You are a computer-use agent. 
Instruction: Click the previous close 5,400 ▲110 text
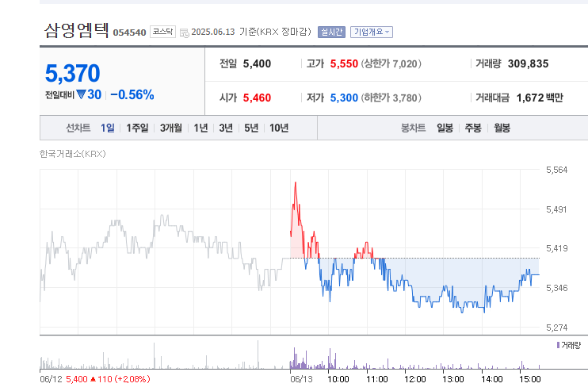coord(108,379)
